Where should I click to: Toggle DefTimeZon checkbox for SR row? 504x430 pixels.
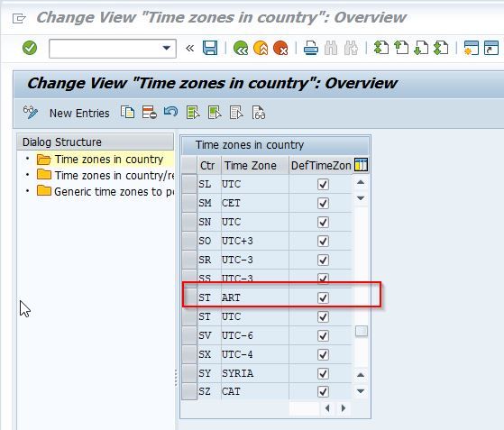(x=323, y=260)
